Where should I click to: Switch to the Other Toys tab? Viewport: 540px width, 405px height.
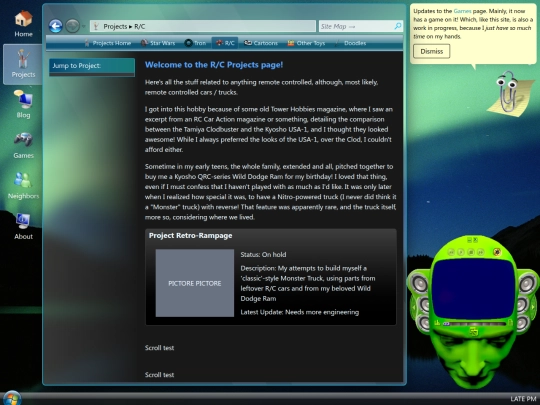pyautogui.click(x=306, y=43)
